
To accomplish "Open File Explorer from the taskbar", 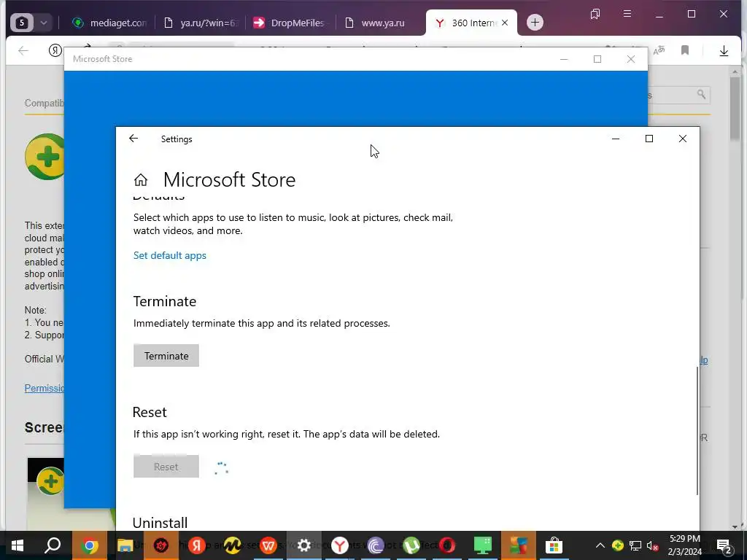I will pyautogui.click(x=125, y=545).
